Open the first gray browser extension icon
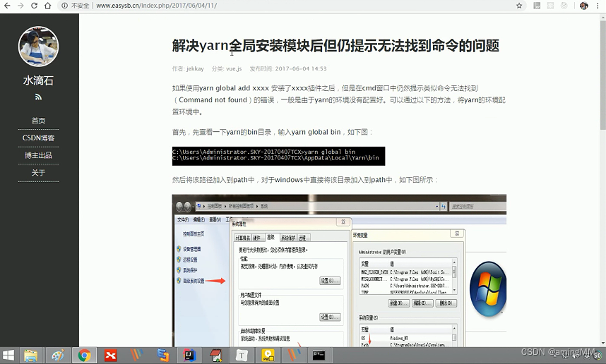 coord(537,6)
